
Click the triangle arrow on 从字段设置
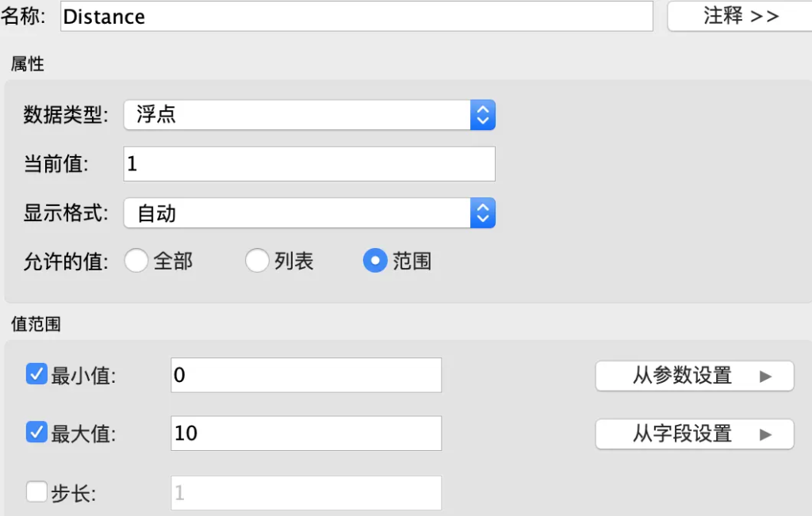(765, 434)
